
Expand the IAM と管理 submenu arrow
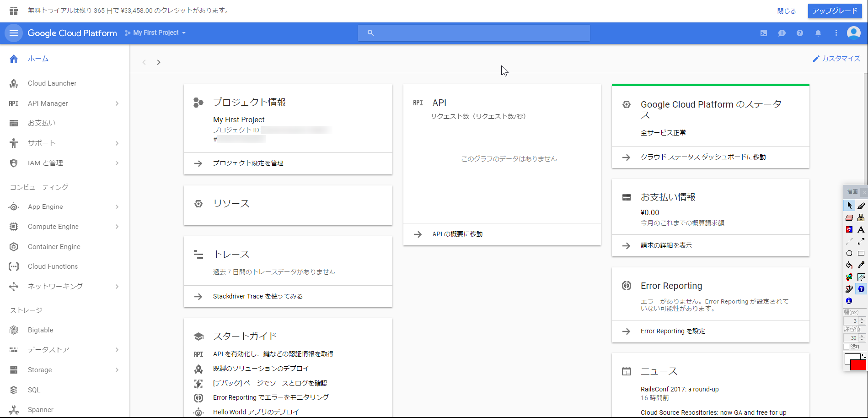click(x=117, y=163)
